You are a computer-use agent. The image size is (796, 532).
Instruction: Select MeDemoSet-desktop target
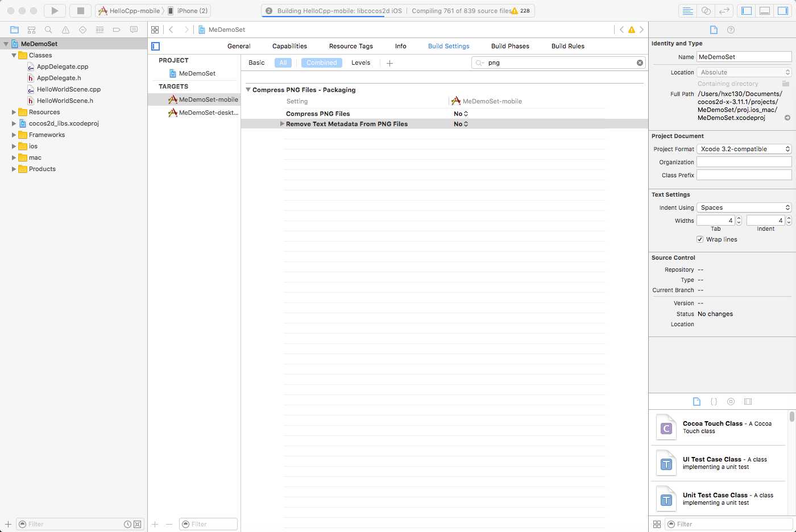pos(203,113)
